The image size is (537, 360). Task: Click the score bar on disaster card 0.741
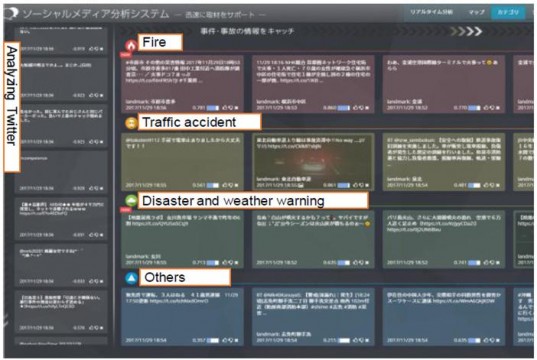coord(474,263)
